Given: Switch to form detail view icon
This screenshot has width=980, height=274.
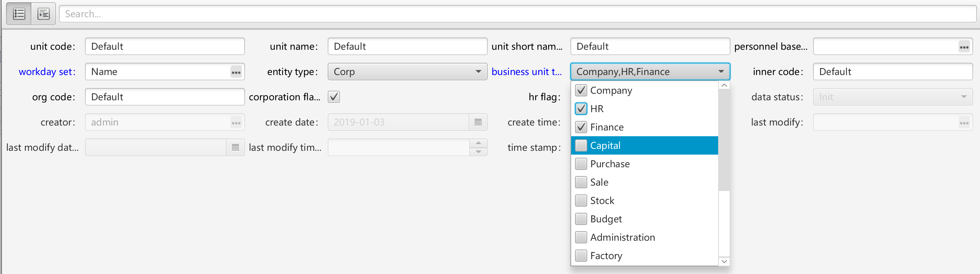Looking at the screenshot, I should 44,14.
